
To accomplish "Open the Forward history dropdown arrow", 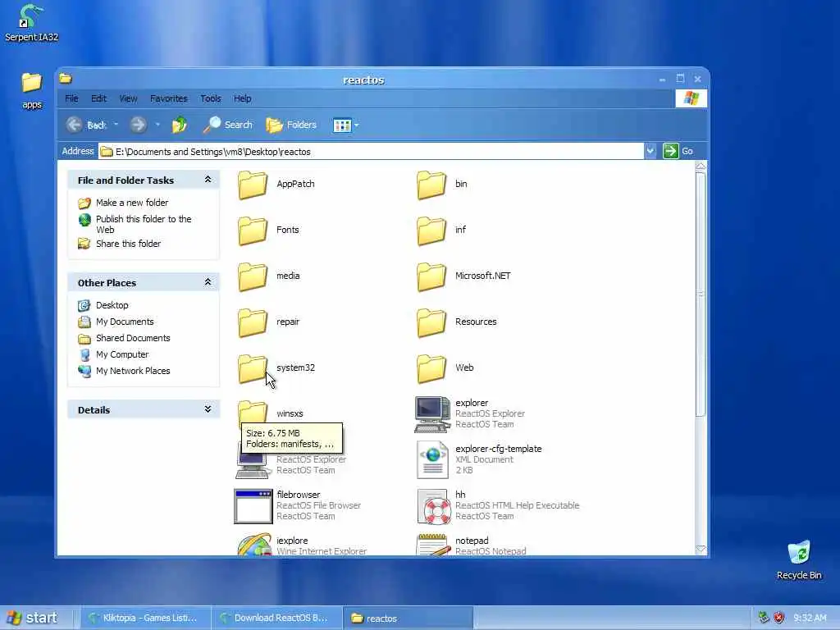I will [157, 125].
